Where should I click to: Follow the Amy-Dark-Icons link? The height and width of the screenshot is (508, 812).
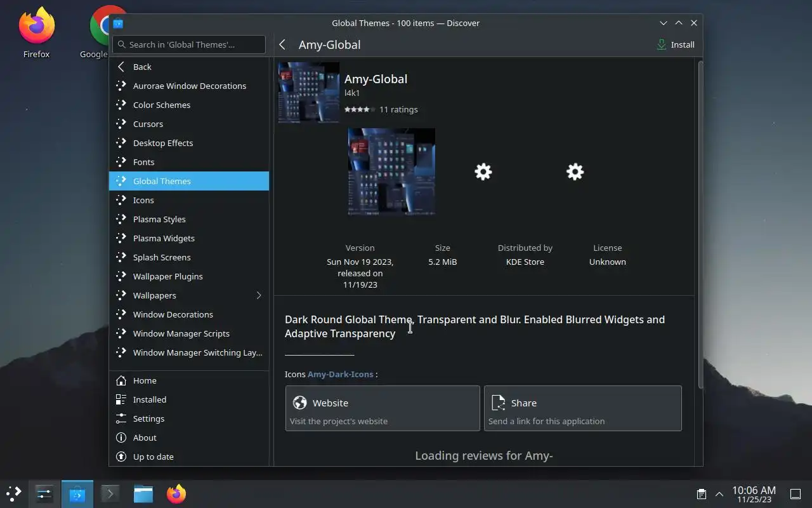click(x=340, y=374)
